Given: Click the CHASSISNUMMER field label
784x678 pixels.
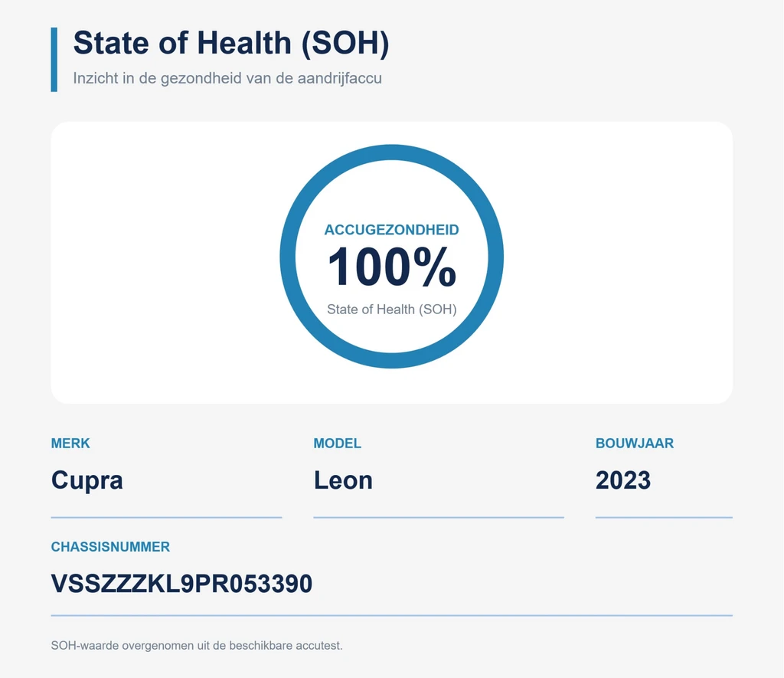Looking at the screenshot, I should tap(110, 547).
